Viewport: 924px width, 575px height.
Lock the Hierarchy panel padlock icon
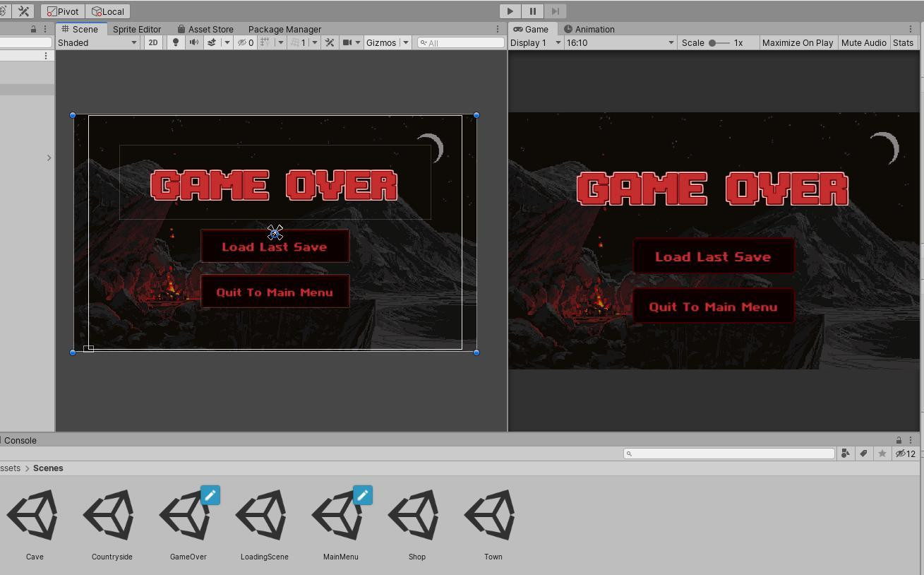[x=33, y=29]
